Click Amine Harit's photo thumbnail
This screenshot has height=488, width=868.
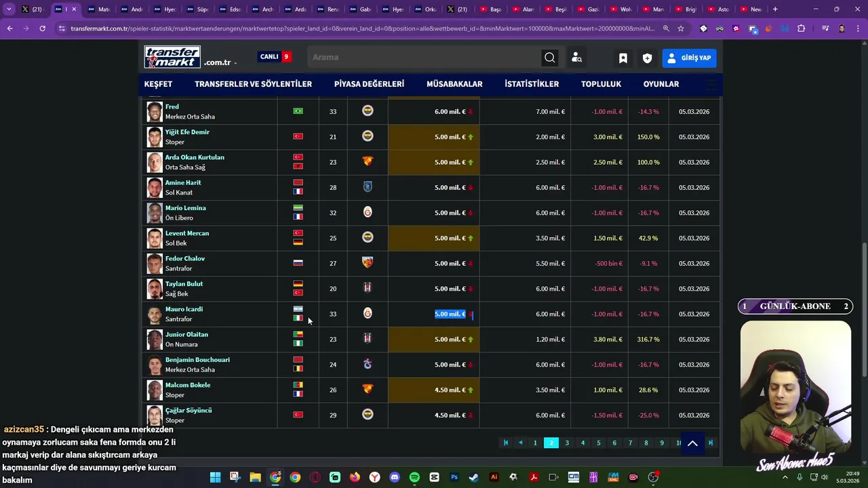155,188
